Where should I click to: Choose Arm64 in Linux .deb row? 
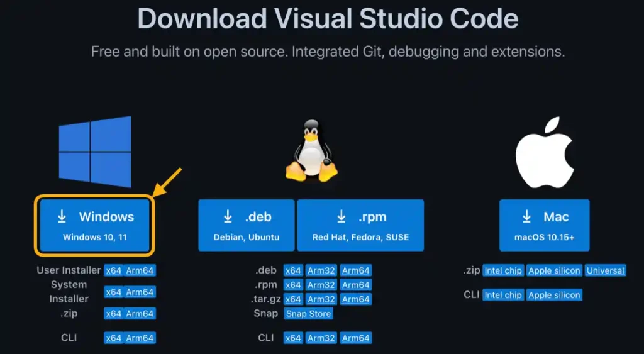click(356, 270)
